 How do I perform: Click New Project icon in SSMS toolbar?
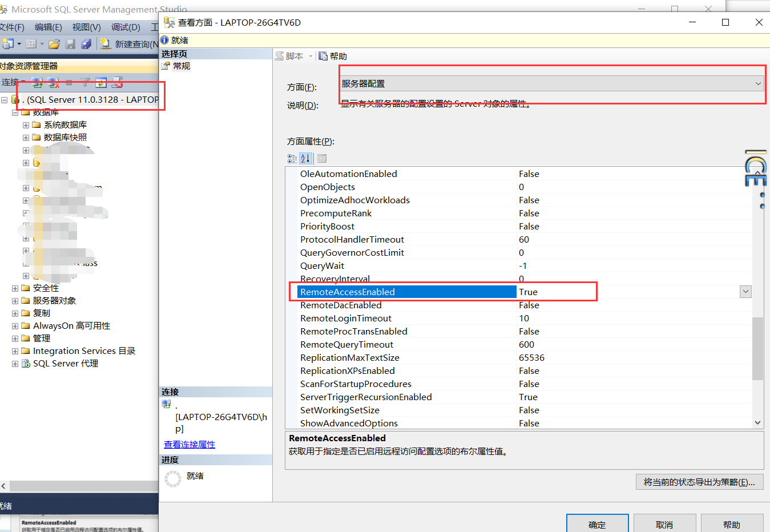click(x=7, y=43)
